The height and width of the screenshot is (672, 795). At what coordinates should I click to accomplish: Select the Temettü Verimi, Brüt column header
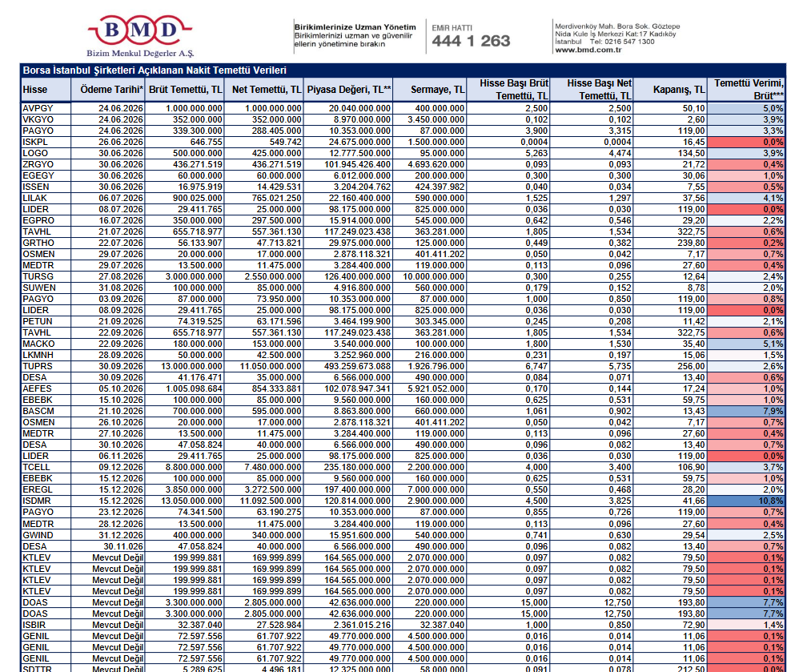click(749, 89)
